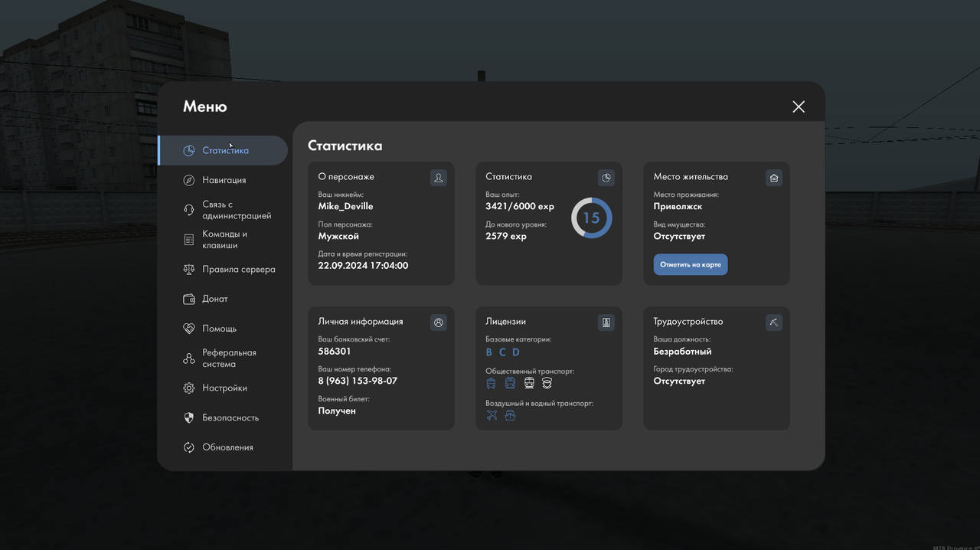Click the Лицензии card heading
The width and height of the screenshot is (980, 550).
(x=506, y=322)
